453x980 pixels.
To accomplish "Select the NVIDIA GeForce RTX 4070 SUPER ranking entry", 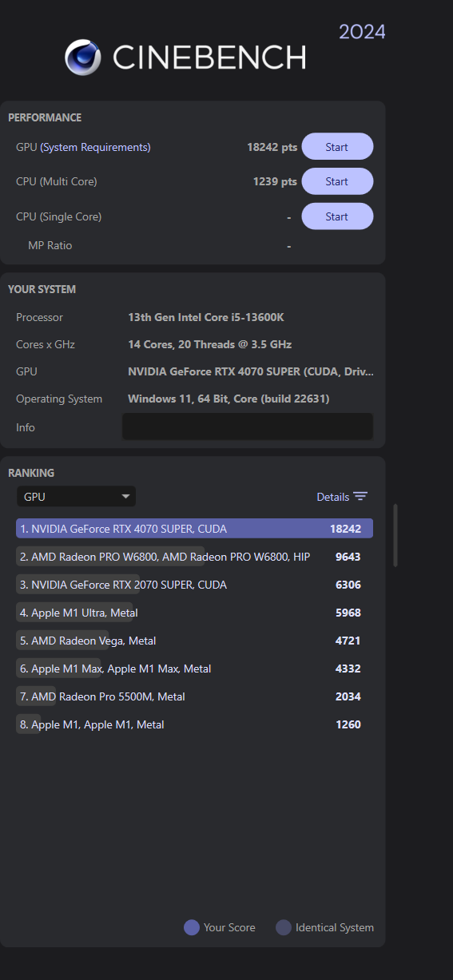I will [194, 529].
